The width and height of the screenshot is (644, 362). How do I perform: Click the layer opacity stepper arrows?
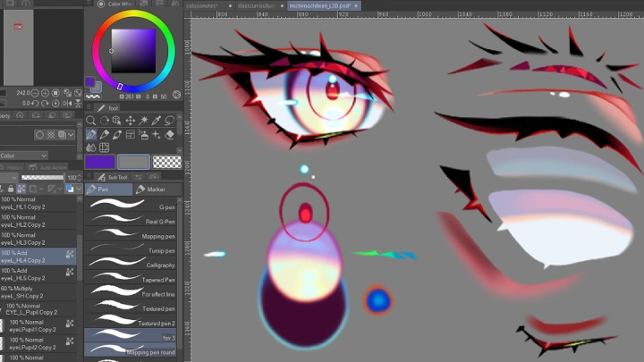coord(80,178)
